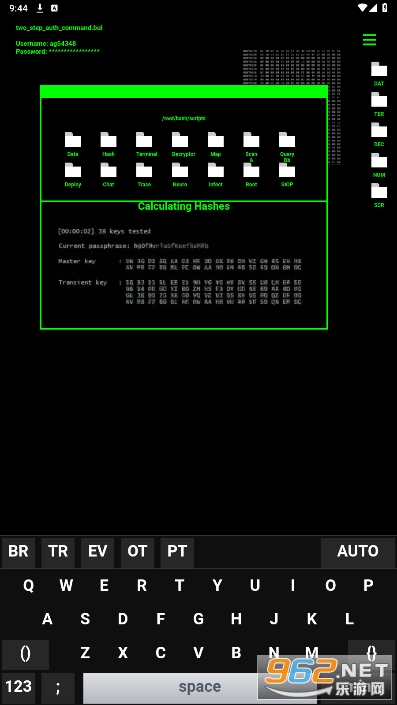Tap the K key
The width and height of the screenshot is (397, 705).
[x=312, y=619]
